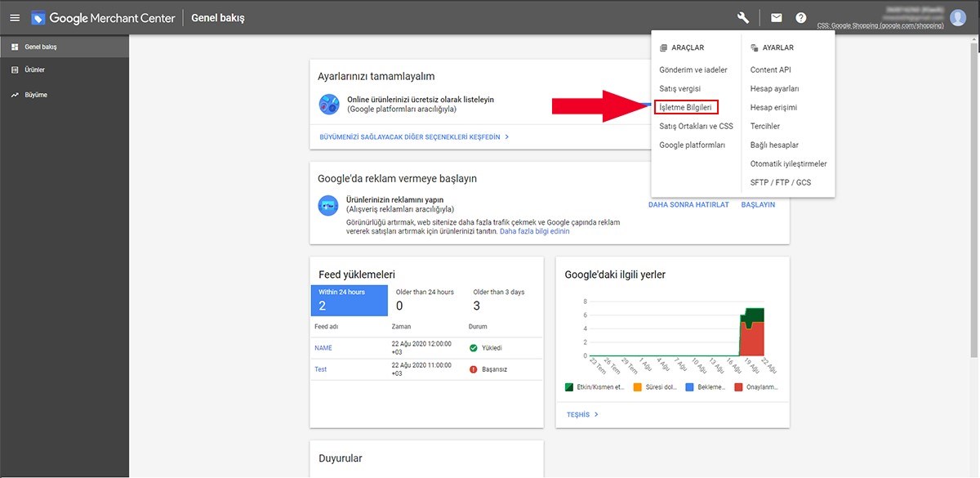Viewport: 980px width, 478px height.
Task: Click the CSS: Google Shopping text
Action: coord(879,26)
